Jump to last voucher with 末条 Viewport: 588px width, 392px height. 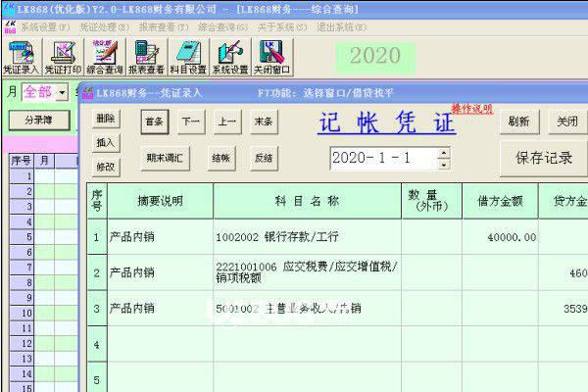pos(264,122)
